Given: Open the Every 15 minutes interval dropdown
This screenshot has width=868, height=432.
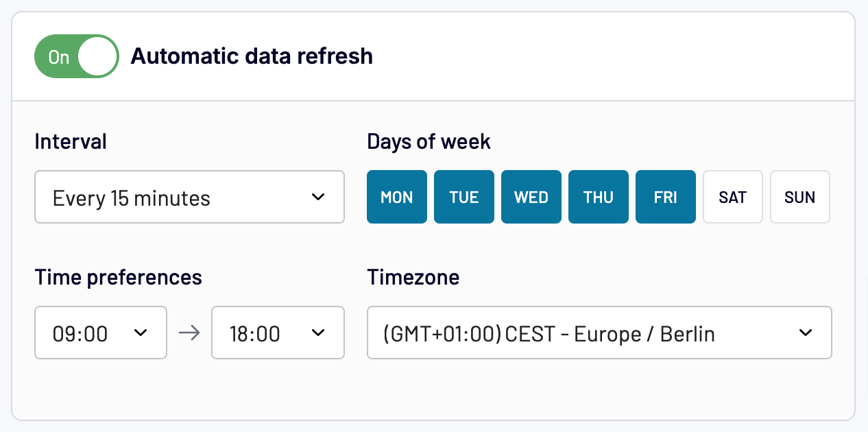Looking at the screenshot, I should [189, 197].
